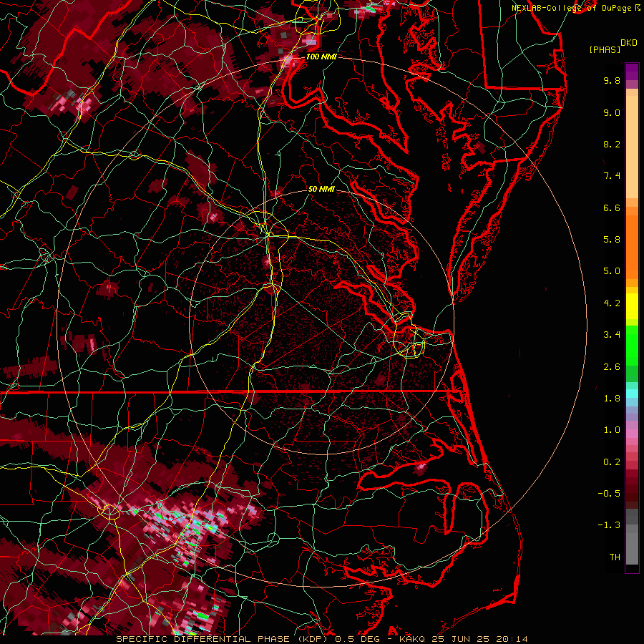Image resolution: width=644 pixels, height=644 pixels.
Task: Click the 50 NMI range ring label
Action: [321, 189]
